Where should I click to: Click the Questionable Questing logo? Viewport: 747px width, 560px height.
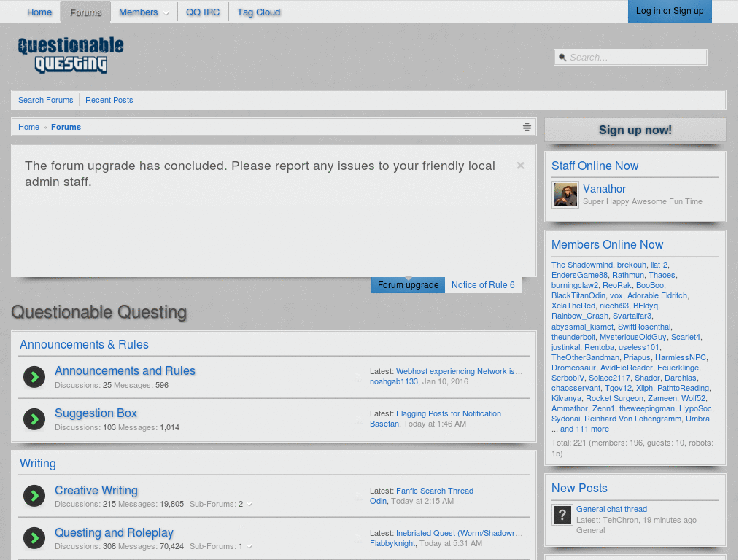71,55
